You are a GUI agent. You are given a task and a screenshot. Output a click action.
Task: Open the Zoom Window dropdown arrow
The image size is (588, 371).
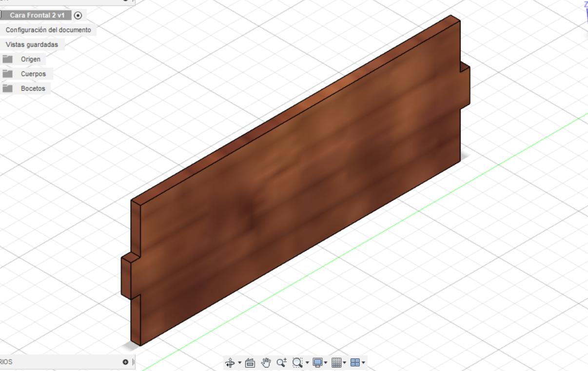307,363
